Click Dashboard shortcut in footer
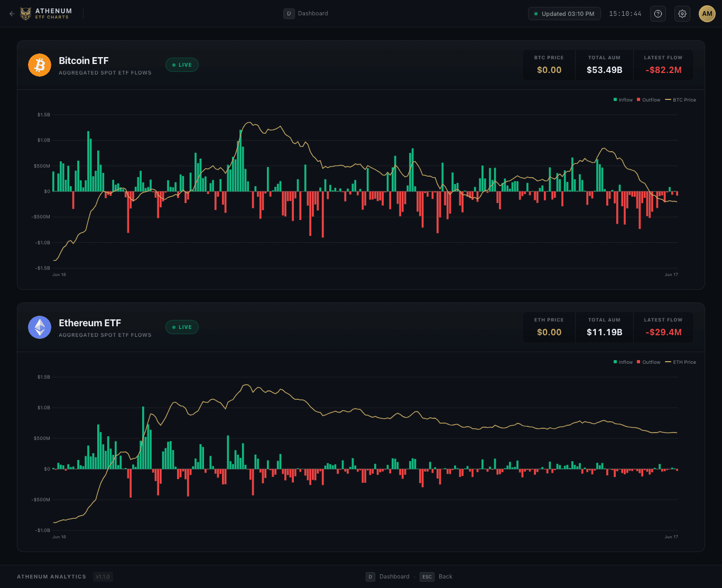Screen dimensions: 722x588 pyautogui.click(x=388, y=576)
